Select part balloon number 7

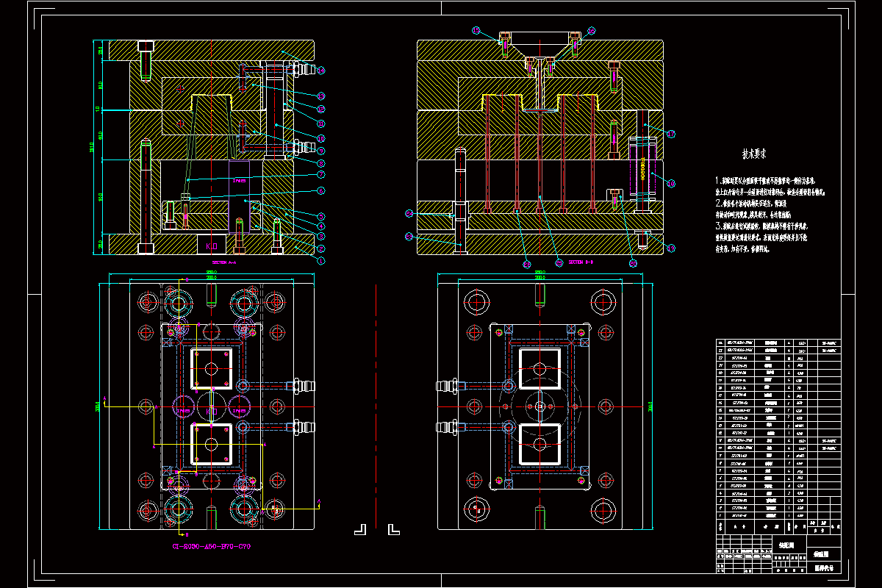coord(321,174)
